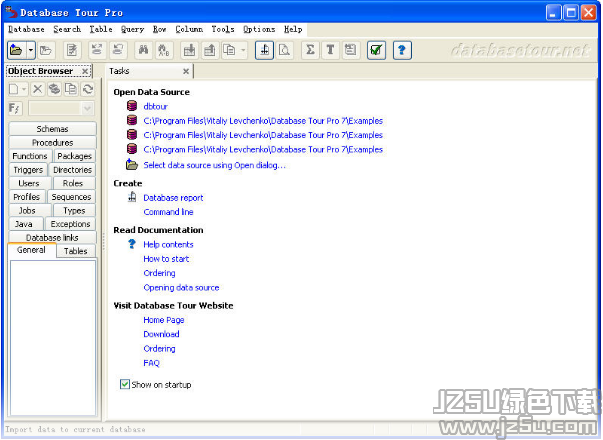Click Select data source using Open dialog link
Screen dimensions: 603x440
214,165
